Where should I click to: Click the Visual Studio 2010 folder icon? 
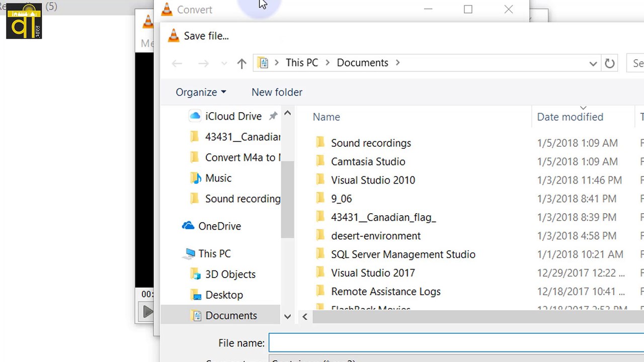point(320,180)
